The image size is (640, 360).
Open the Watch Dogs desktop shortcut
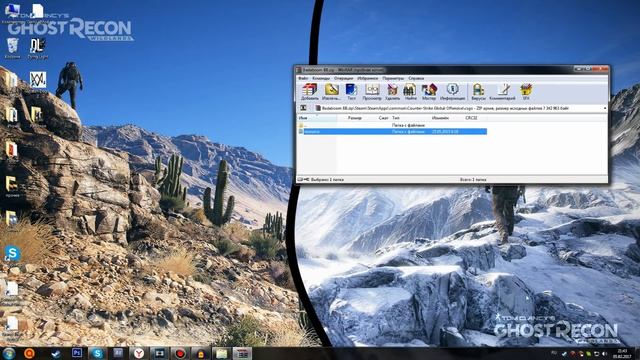(38, 82)
